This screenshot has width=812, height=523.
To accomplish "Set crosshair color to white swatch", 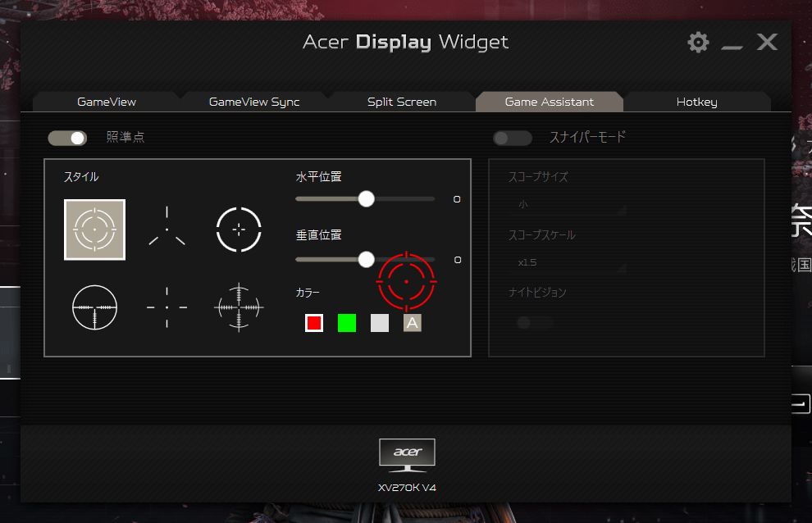I will click(x=380, y=323).
